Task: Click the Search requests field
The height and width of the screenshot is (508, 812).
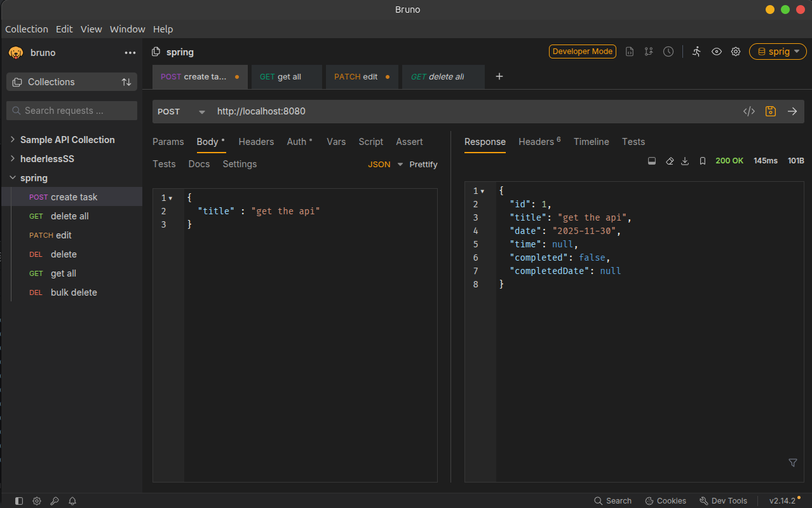Action: click(72, 111)
